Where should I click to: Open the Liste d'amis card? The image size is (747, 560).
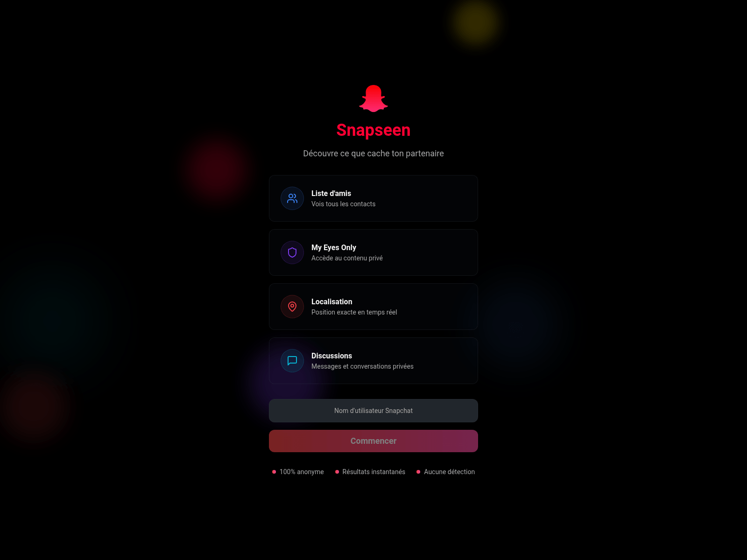373,198
